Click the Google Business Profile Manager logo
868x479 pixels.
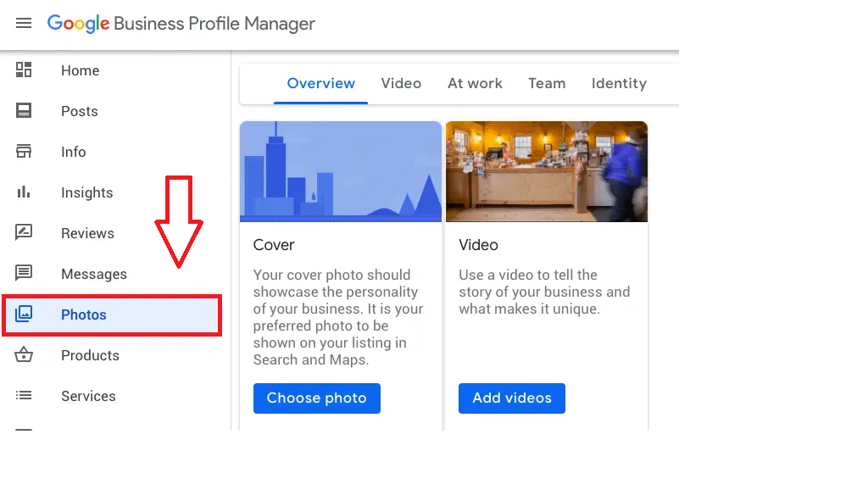tap(181, 24)
